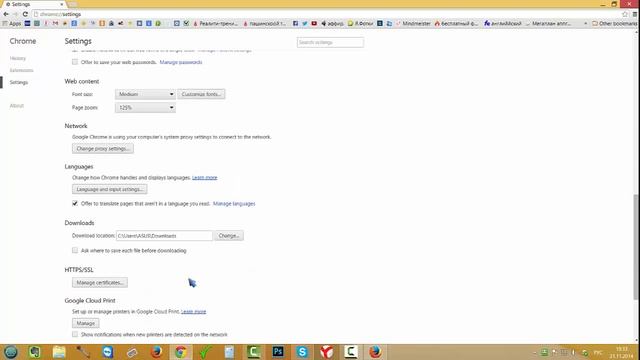This screenshot has width=640, height=360.
Task: Open the YouTube bookmark icon
Action: click(x=314, y=24)
